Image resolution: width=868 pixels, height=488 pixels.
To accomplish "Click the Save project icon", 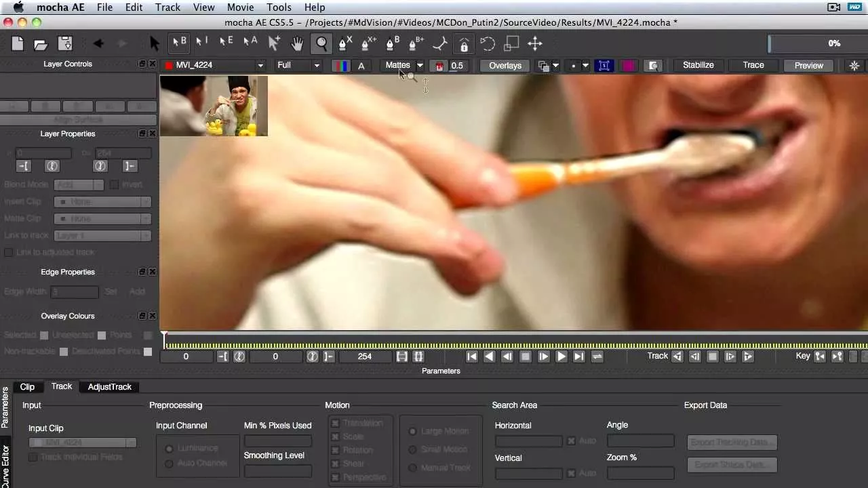I will (x=65, y=44).
